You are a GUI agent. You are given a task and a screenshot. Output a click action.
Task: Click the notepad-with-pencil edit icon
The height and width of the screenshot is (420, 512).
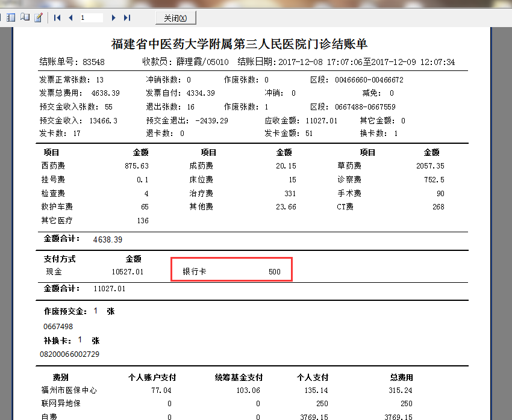click(x=39, y=17)
